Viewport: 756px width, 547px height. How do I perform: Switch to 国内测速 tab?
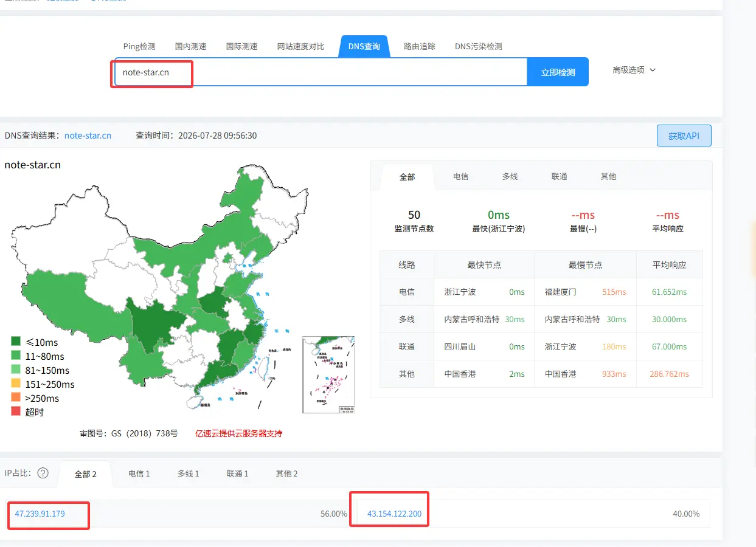coord(190,46)
